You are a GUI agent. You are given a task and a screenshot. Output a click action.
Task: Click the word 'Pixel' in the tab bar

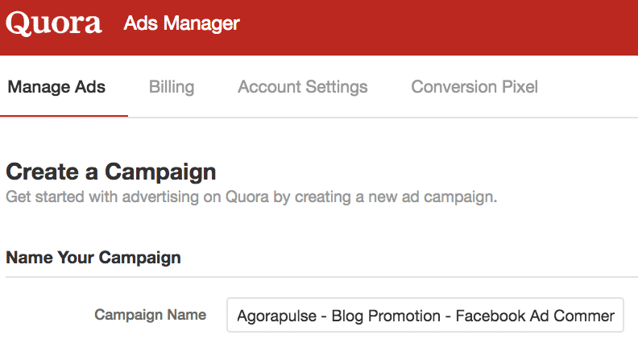(x=519, y=86)
